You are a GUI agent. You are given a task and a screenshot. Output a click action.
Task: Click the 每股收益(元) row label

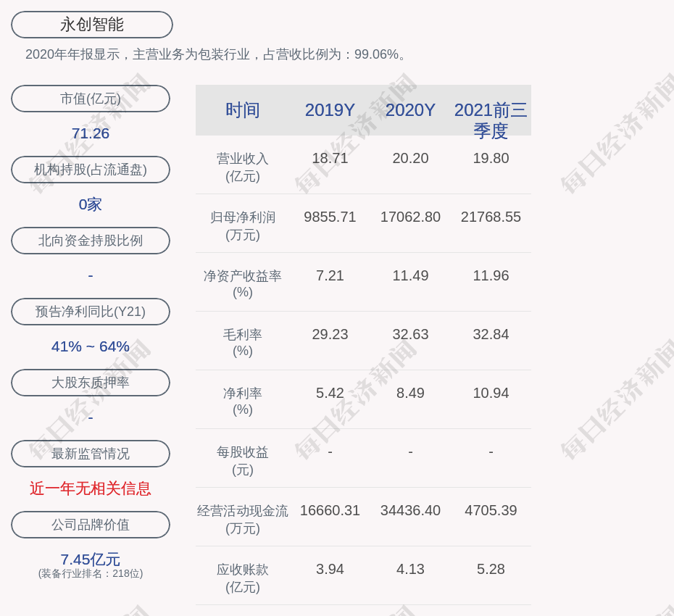[x=243, y=461]
